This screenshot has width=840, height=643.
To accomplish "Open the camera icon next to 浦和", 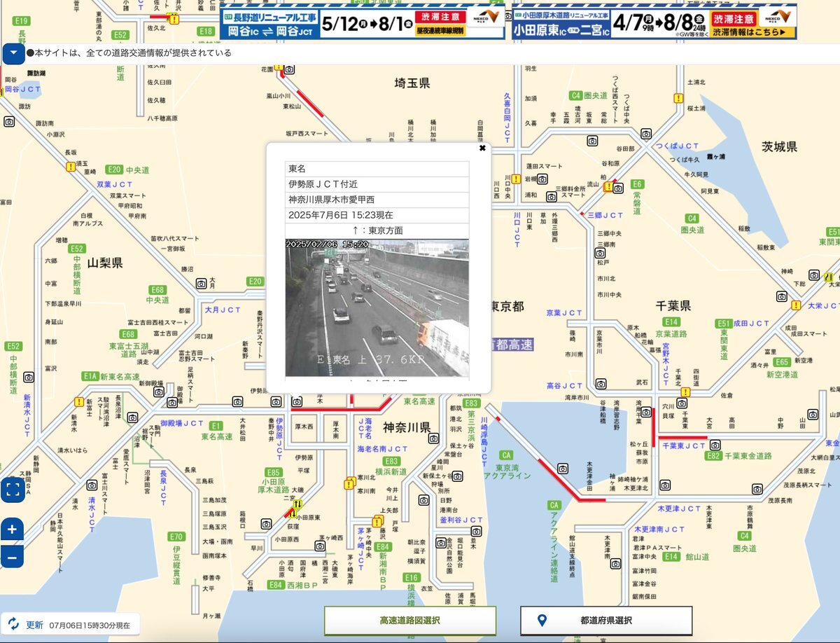I will (x=551, y=195).
